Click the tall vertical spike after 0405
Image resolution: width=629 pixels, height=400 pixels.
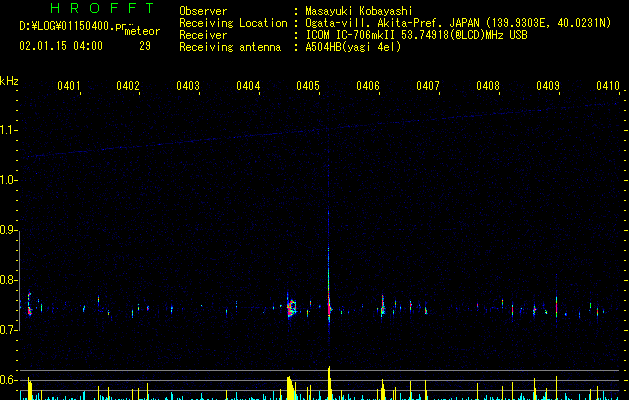coord(329,265)
